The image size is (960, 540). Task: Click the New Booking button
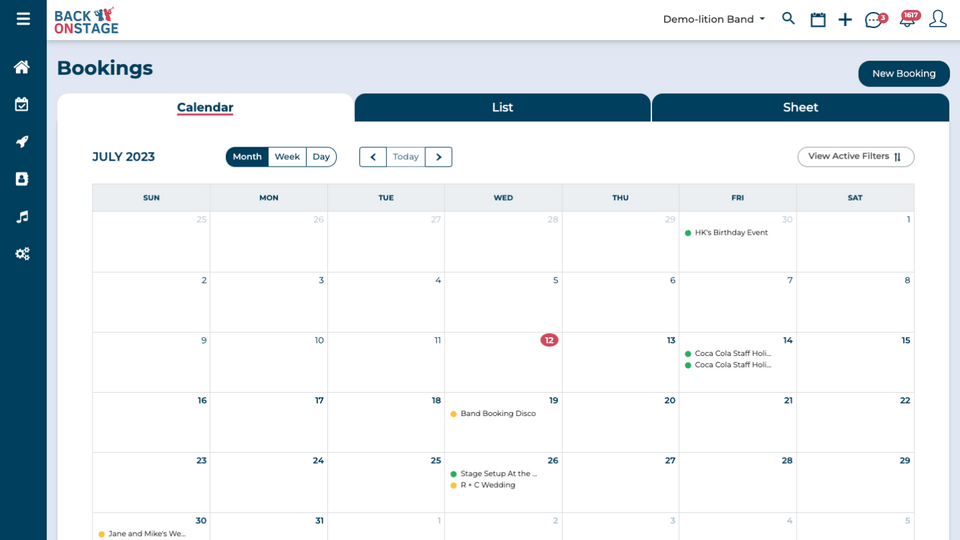pyautogui.click(x=903, y=74)
